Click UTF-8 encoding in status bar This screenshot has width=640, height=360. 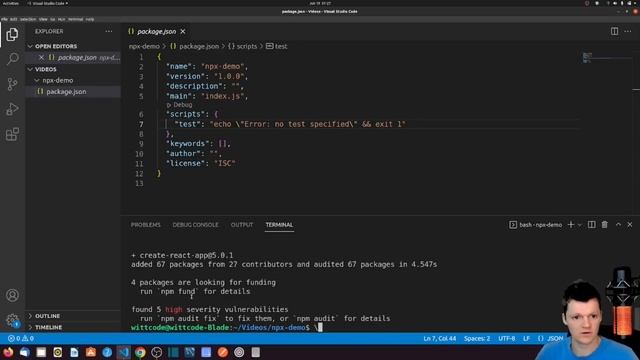[x=507, y=338]
